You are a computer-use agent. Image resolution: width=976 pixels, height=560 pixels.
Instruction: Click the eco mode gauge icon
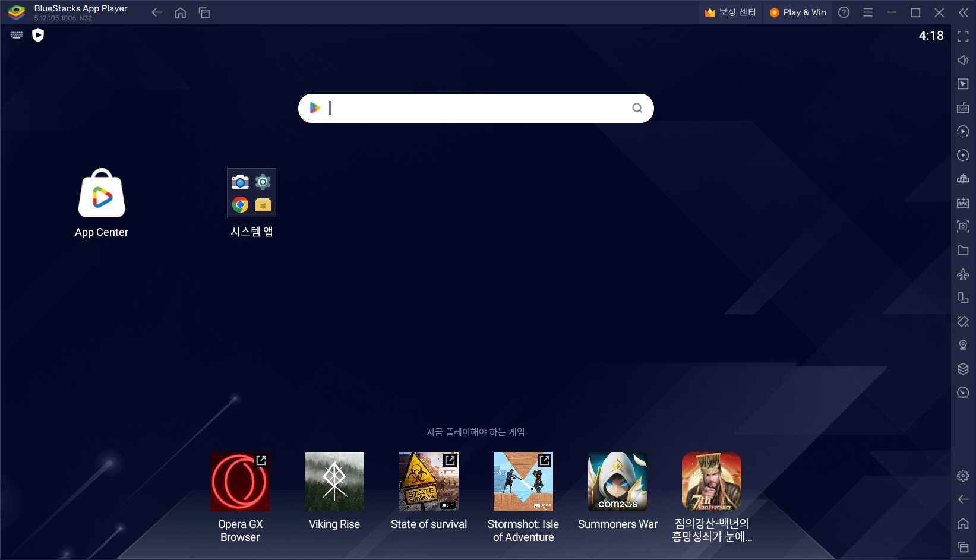pyautogui.click(x=963, y=393)
